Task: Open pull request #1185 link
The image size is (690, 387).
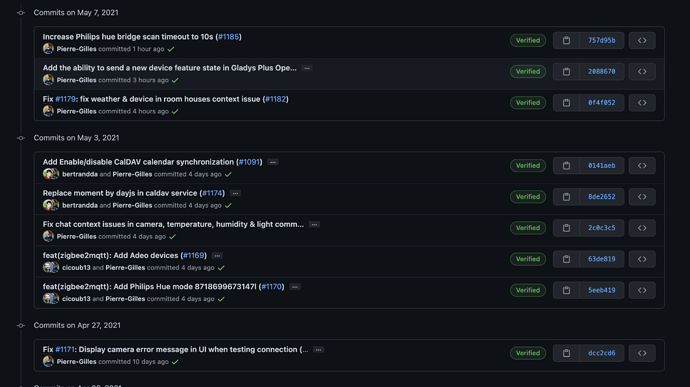Action: (228, 37)
